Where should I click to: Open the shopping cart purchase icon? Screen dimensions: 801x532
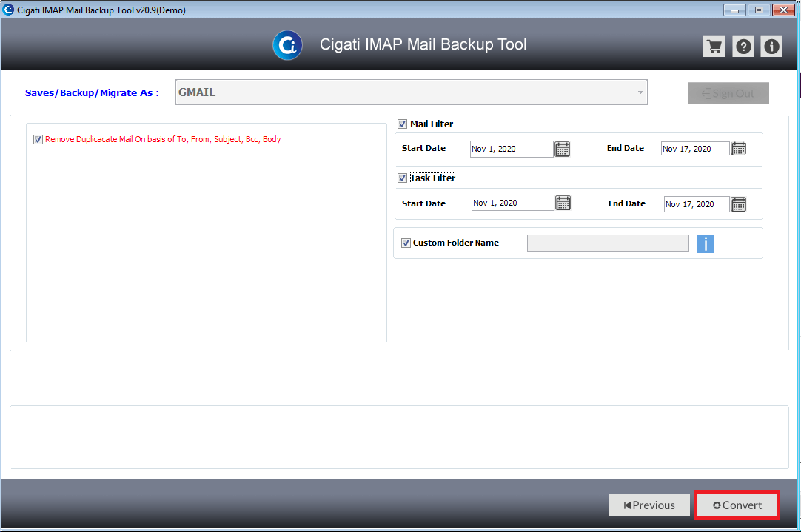pos(714,47)
